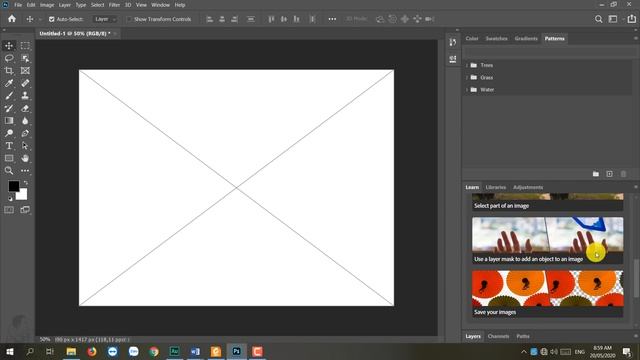Switch to the Gradients tab

526,38
